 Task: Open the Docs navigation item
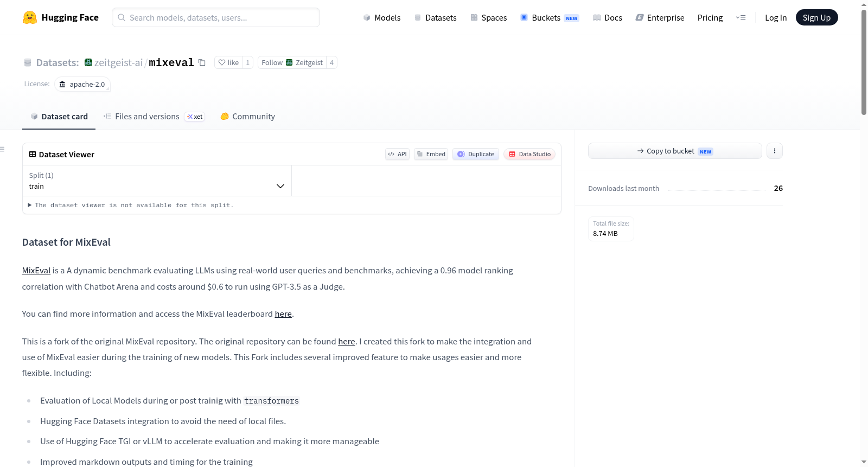(608, 17)
